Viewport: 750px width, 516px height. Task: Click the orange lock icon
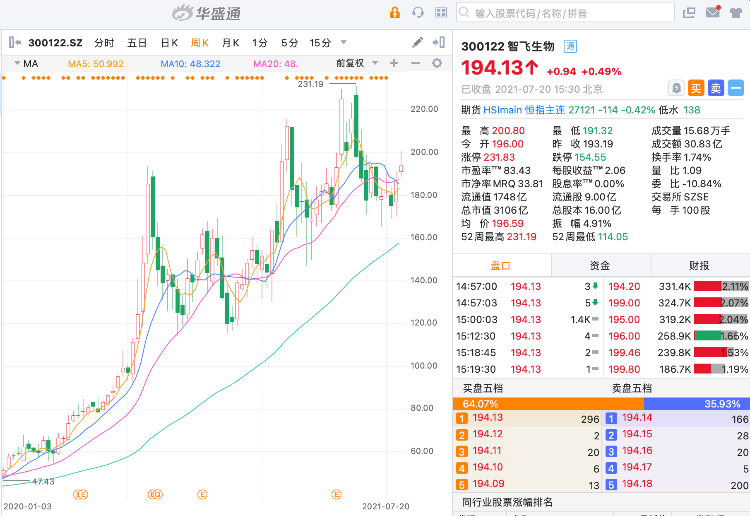(x=395, y=12)
